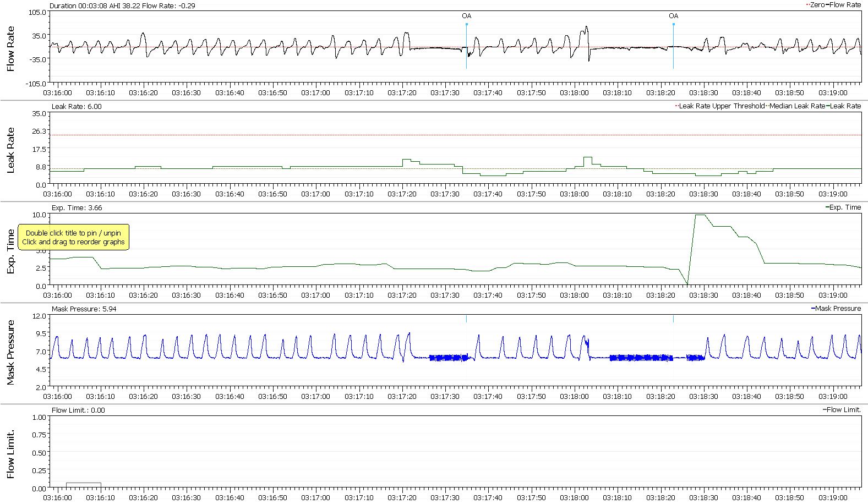Click the 'Leak Rate: 6.00' readout
Screen dimensions: 868x504
[x=77, y=107]
